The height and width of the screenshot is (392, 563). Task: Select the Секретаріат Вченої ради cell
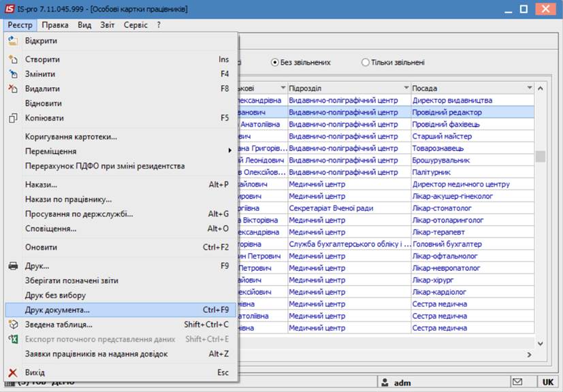coord(349,208)
